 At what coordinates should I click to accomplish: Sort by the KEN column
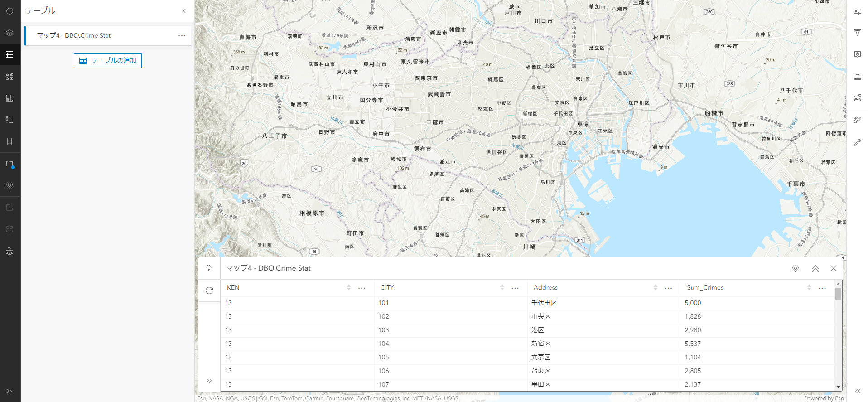(x=349, y=287)
